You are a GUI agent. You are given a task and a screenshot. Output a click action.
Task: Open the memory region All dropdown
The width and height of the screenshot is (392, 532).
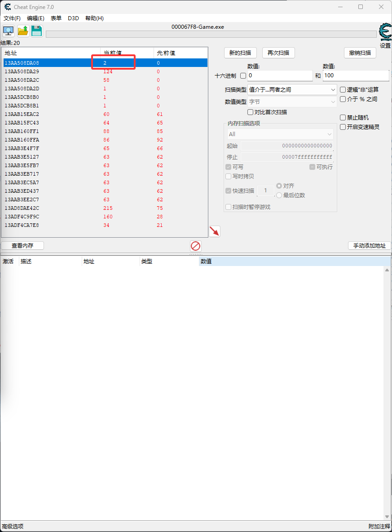(x=280, y=134)
